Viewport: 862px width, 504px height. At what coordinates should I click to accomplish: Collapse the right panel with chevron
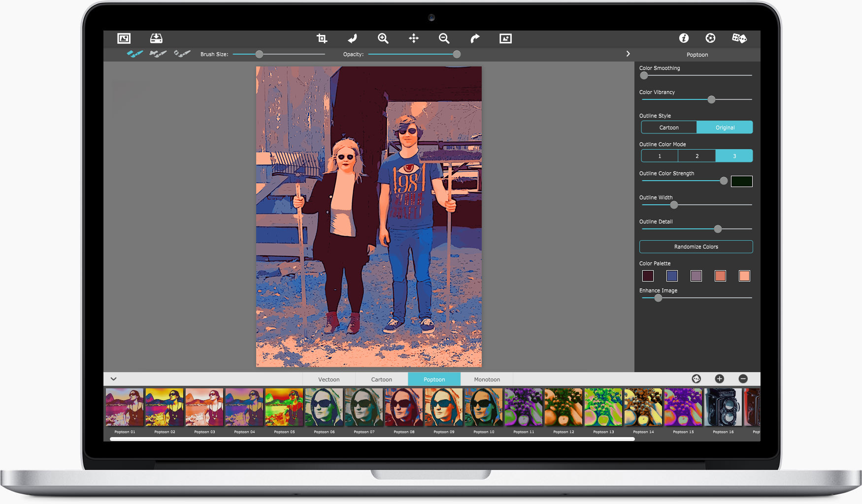click(628, 54)
